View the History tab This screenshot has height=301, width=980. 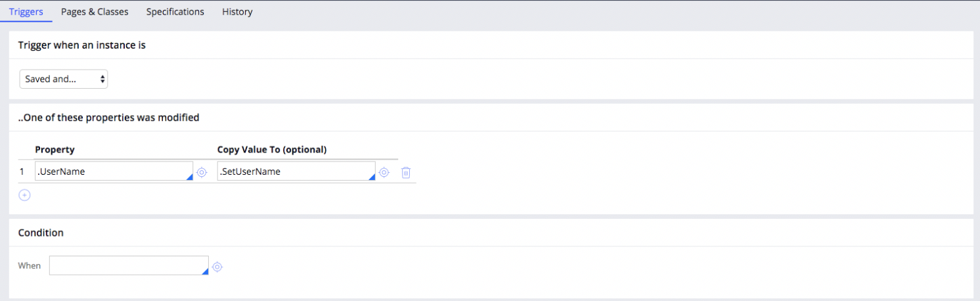(237, 12)
